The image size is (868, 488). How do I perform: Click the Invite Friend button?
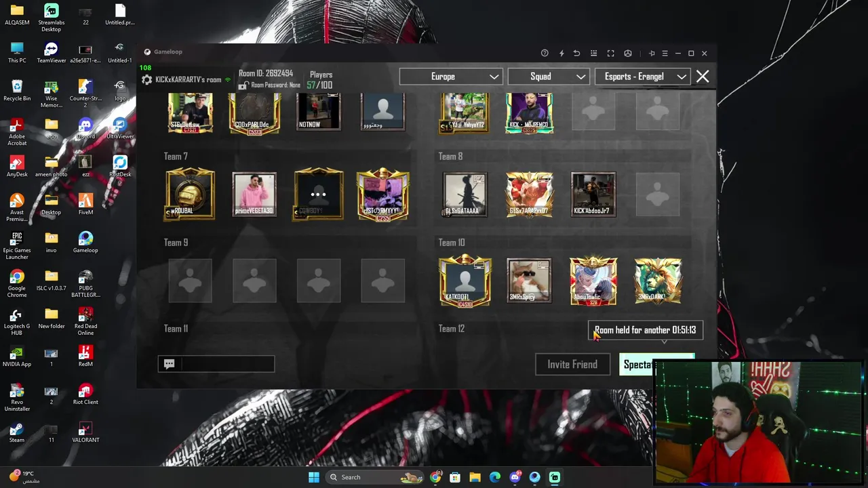[572, 365]
